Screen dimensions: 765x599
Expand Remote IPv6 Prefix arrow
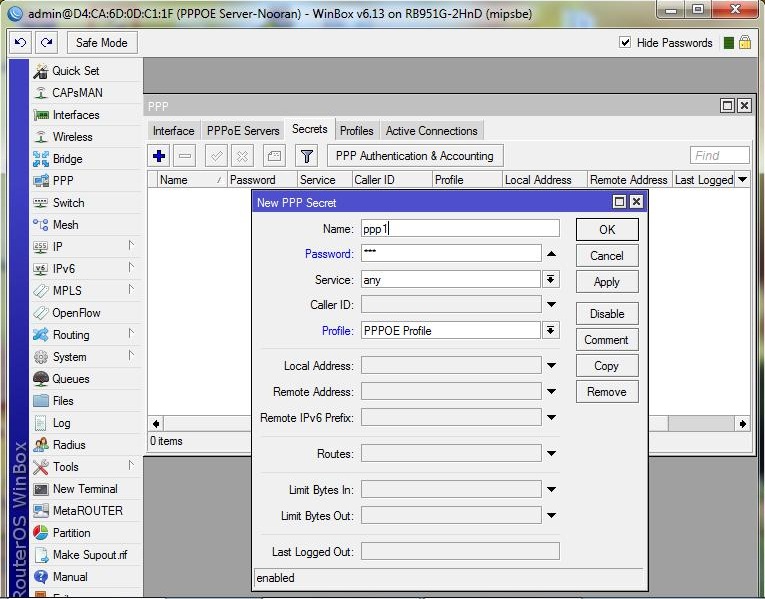[551, 418]
